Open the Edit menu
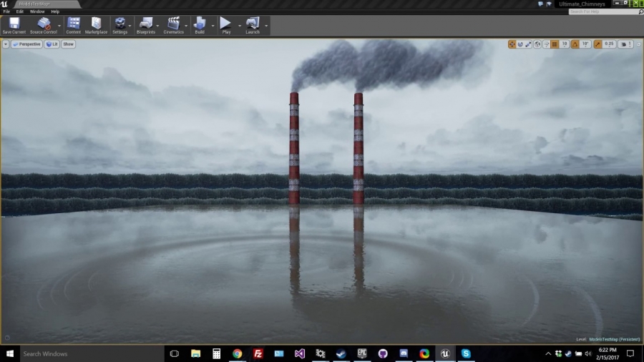This screenshot has width=644, height=362. pos(20,11)
